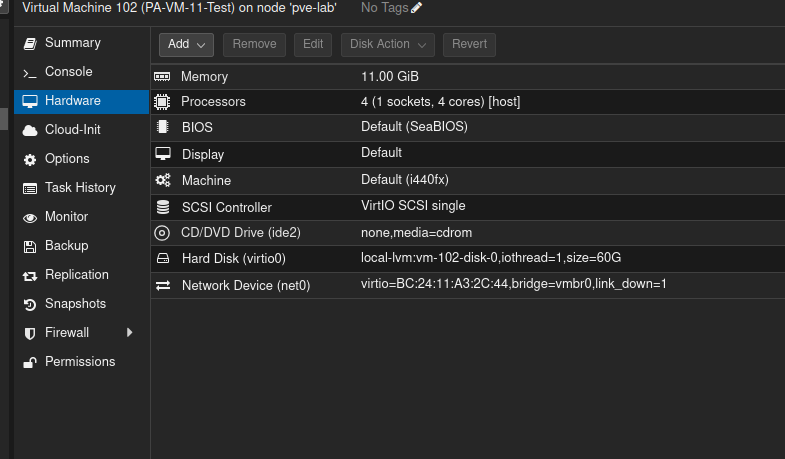Click the BIOS chip icon
785x459 pixels.
163,127
